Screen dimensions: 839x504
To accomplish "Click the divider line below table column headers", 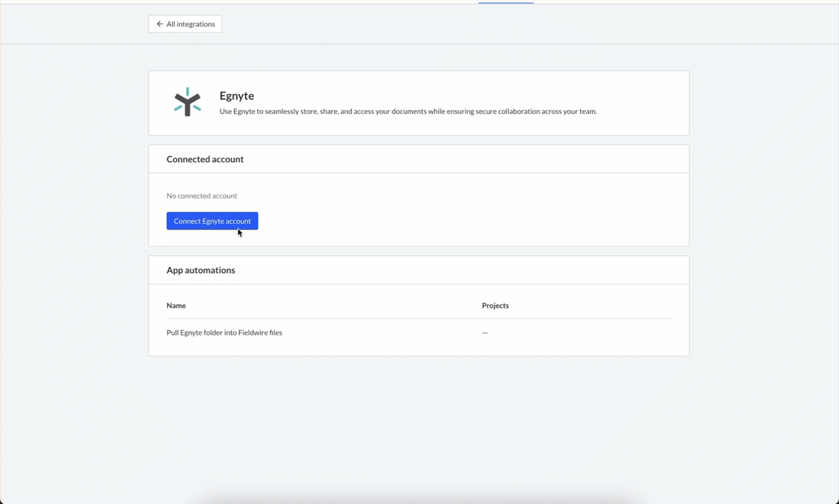I will [418, 319].
